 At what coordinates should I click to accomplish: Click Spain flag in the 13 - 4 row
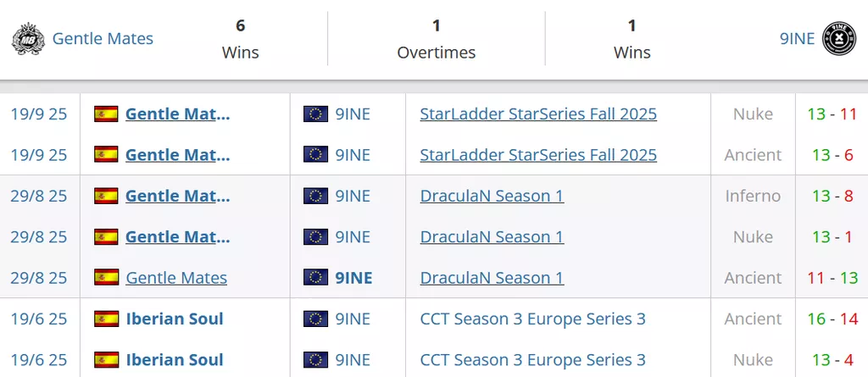(x=106, y=360)
